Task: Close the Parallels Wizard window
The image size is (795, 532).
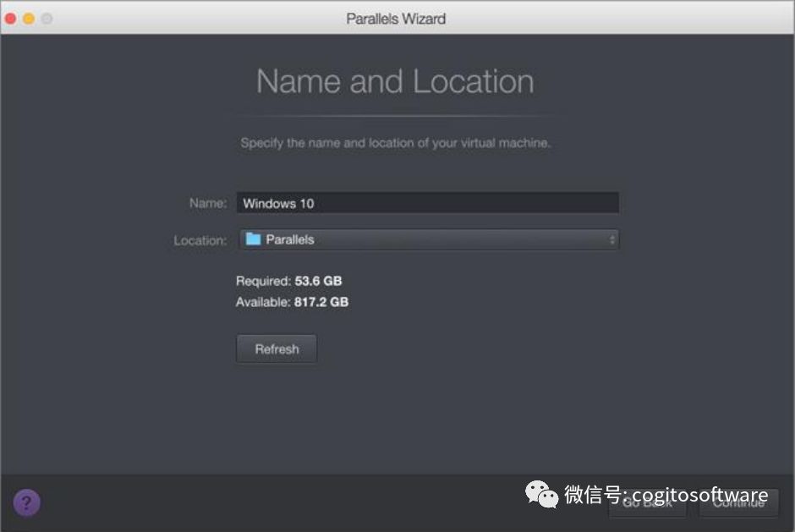Action: tap(11, 19)
